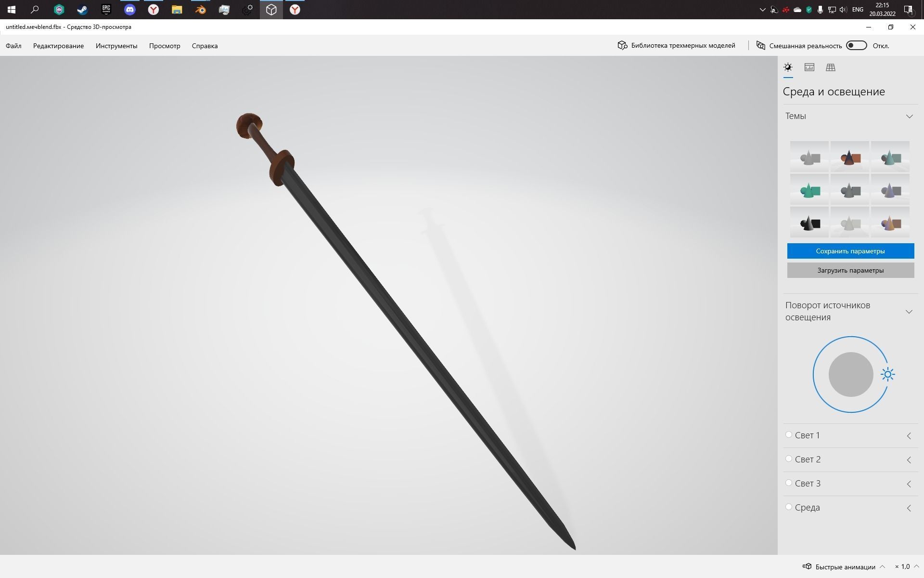Image resolution: width=924 pixels, height=578 pixels.
Task: Select the pale white theme thumbnail
Action: pyautogui.click(x=849, y=222)
